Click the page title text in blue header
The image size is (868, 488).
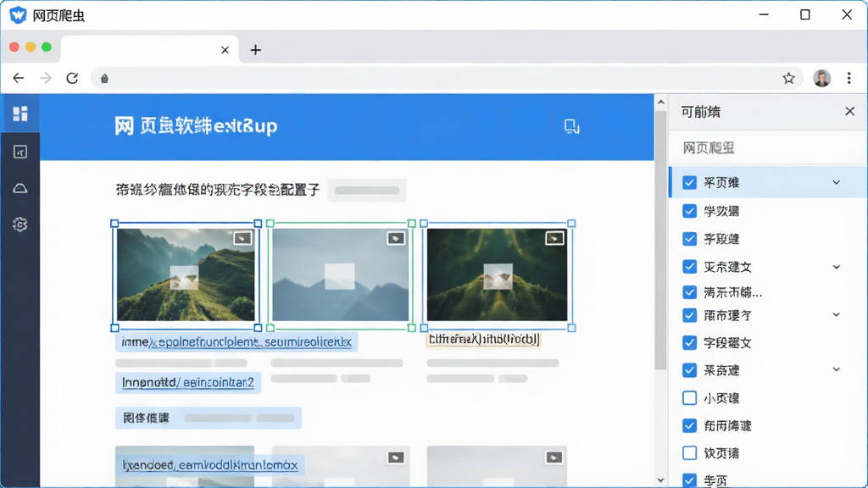tap(196, 126)
